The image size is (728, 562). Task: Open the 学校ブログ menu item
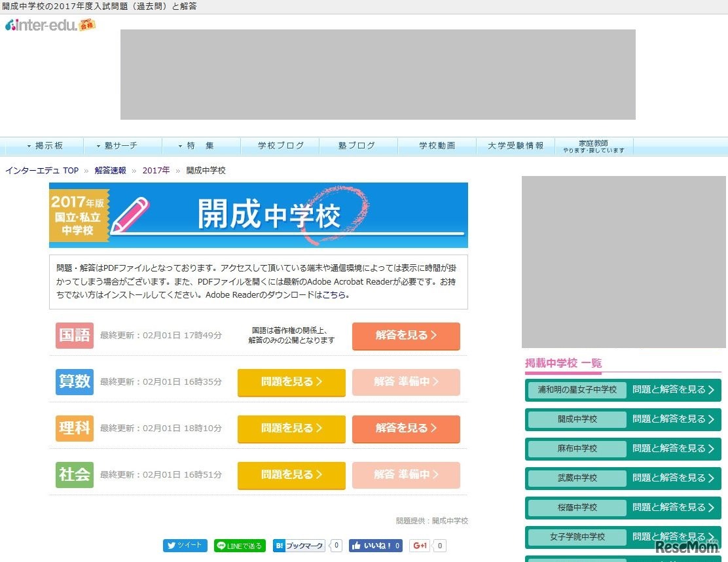point(280,145)
